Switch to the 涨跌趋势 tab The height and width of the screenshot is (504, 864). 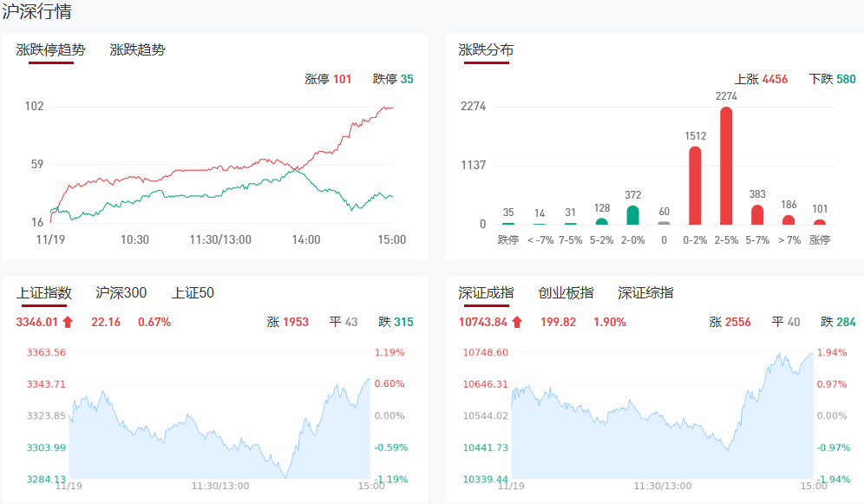pos(137,50)
